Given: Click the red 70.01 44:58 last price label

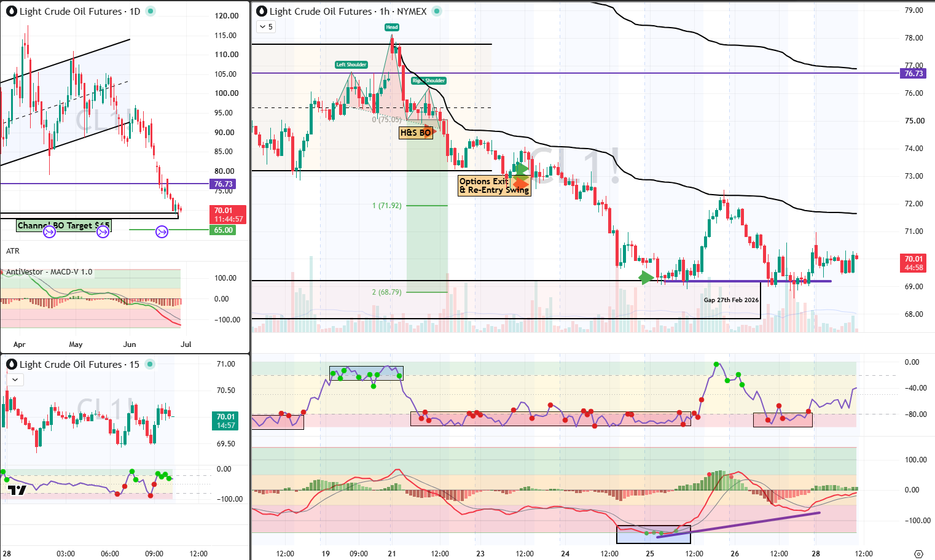Looking at the screenshot, I should [913, 263].
